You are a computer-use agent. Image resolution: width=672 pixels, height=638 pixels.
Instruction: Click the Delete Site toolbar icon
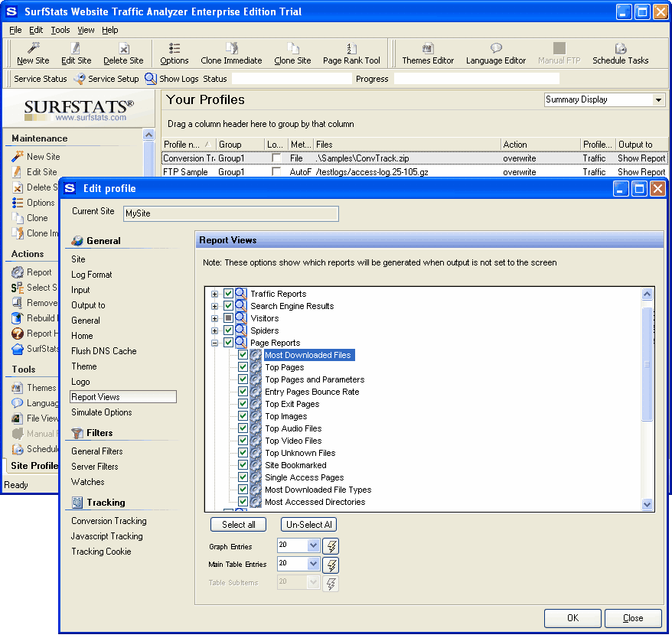(123, 47)
